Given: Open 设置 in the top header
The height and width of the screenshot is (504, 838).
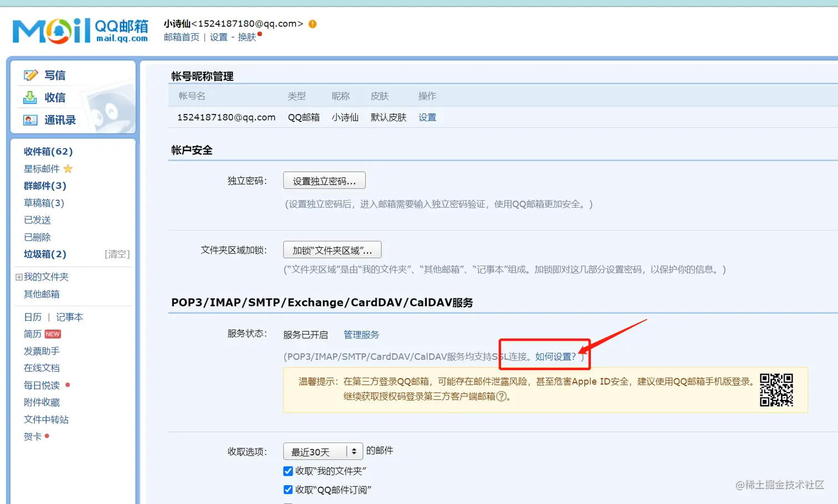Looking at the screenshot, I should [218, 37].
